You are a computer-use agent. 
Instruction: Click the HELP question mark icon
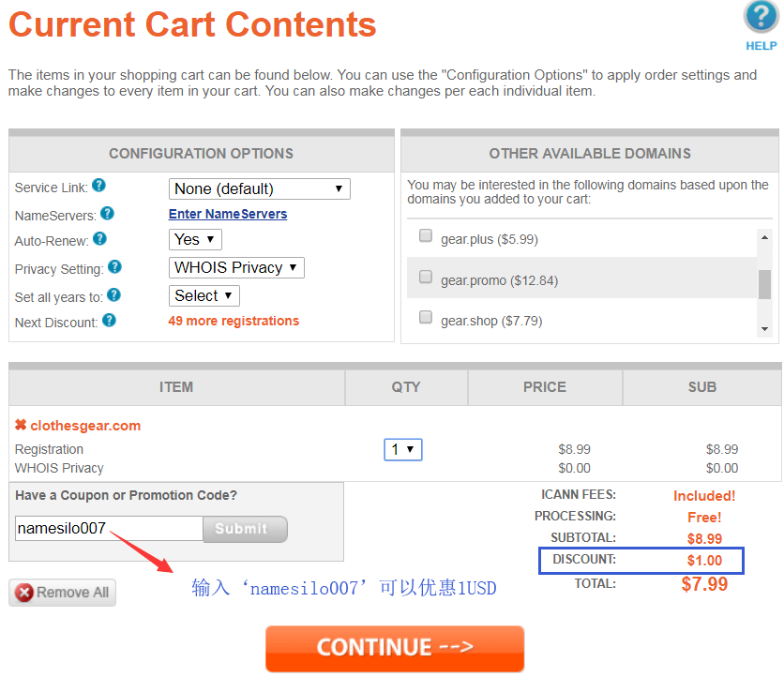[761, 18]
